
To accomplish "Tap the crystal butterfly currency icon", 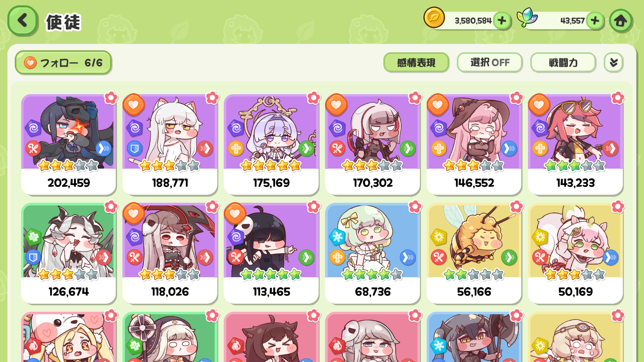I will [527, 17].
